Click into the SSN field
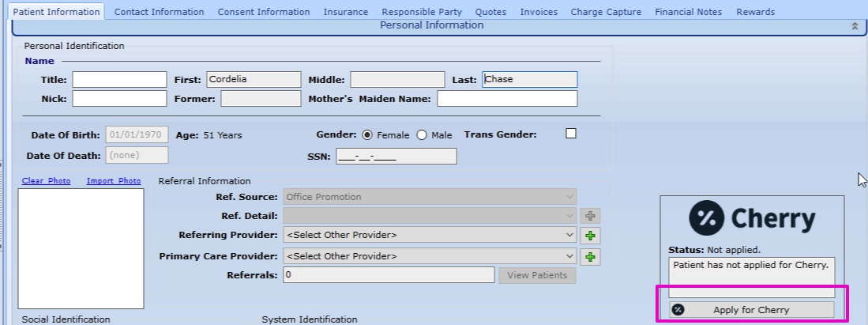868x325 pixels. click(x=396, y=156)
